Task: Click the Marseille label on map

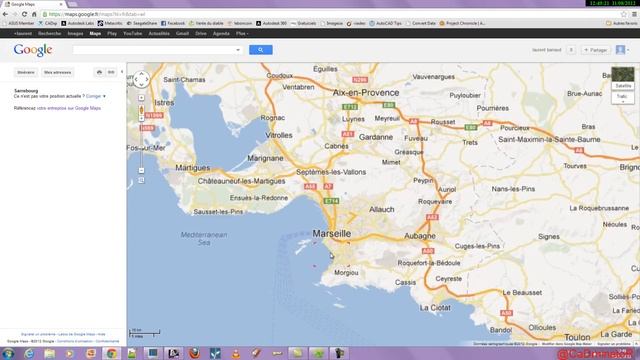Action: tap(331, 233)
